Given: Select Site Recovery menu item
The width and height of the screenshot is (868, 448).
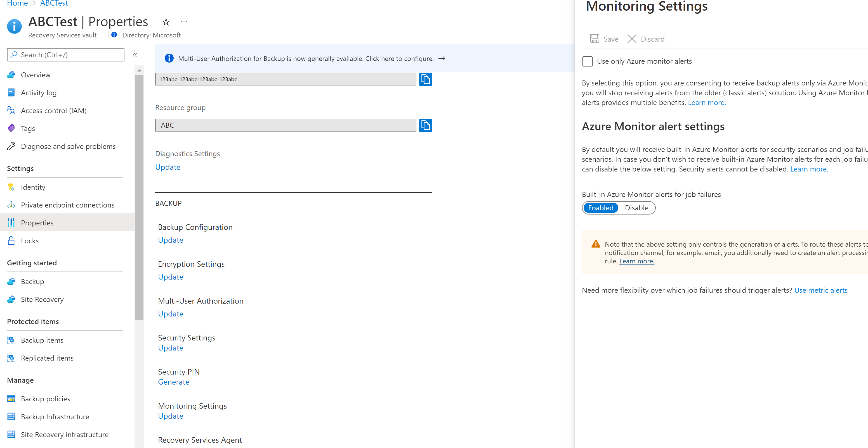Looking at the screenshot, I should tap(42, 299).
